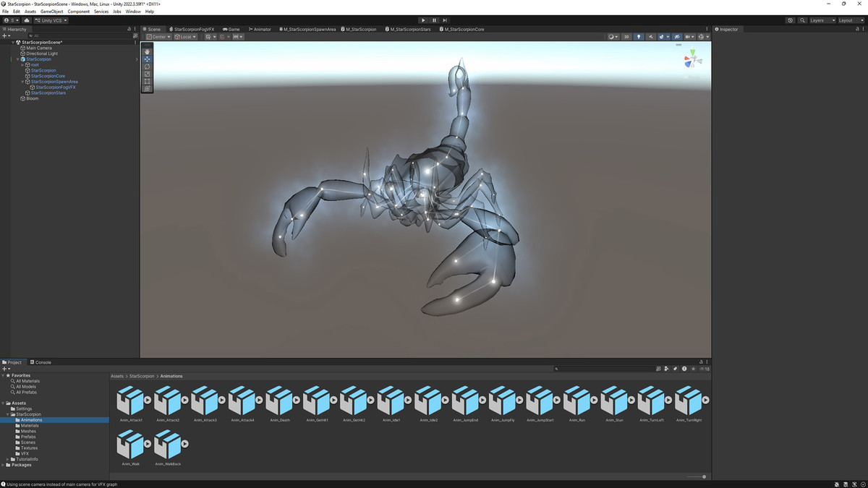This screenshot has height=488, width=868.
Task: Toggle hidden objects visibility in Scene
Action: pos(677,37)
